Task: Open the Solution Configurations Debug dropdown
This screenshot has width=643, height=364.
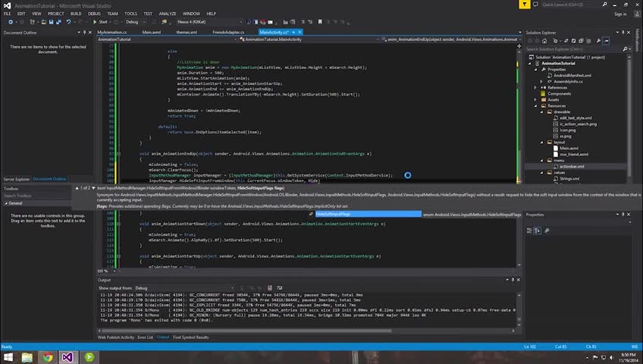Action: [135, 22]
